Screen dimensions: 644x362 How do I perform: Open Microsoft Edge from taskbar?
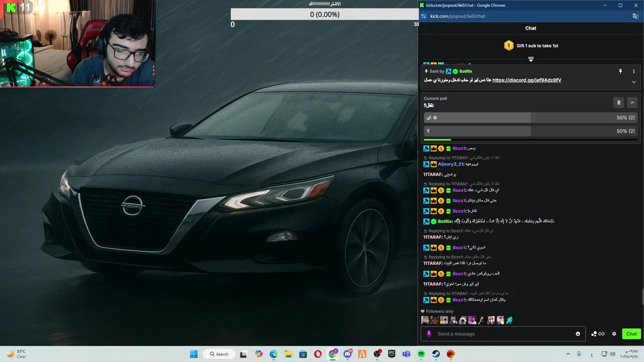[273, 354]
